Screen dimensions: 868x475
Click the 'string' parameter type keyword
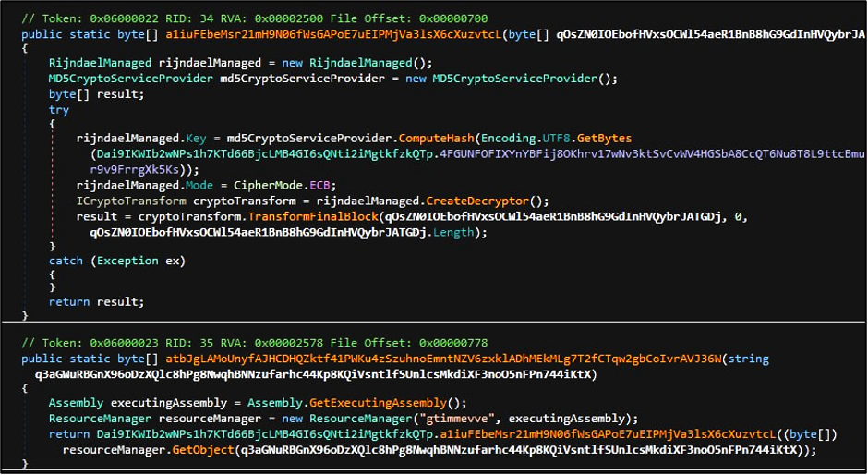pyautogui.click(x=748, y=359)
